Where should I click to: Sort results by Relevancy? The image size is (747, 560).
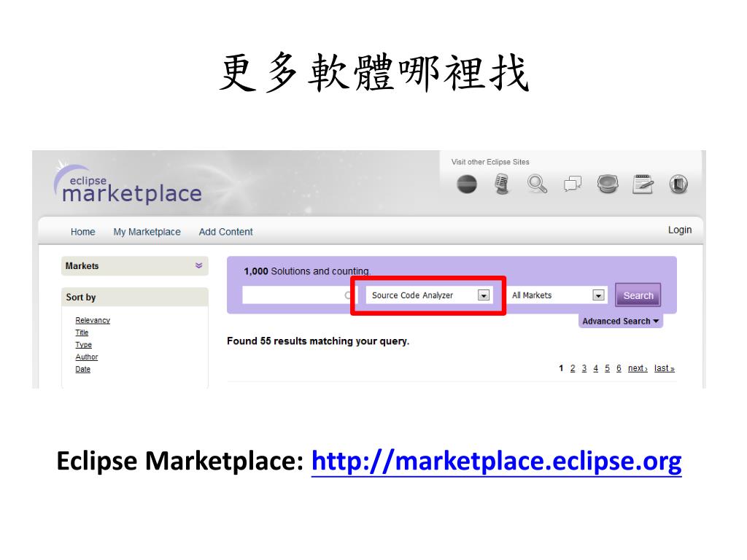[x=93, y=321]
